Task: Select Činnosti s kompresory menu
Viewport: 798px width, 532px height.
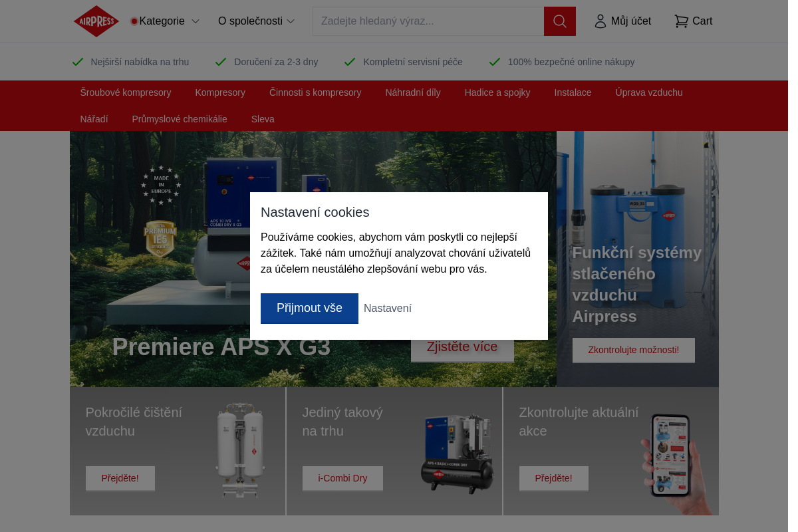Action: pyautogui.click(x=315, y=92)
